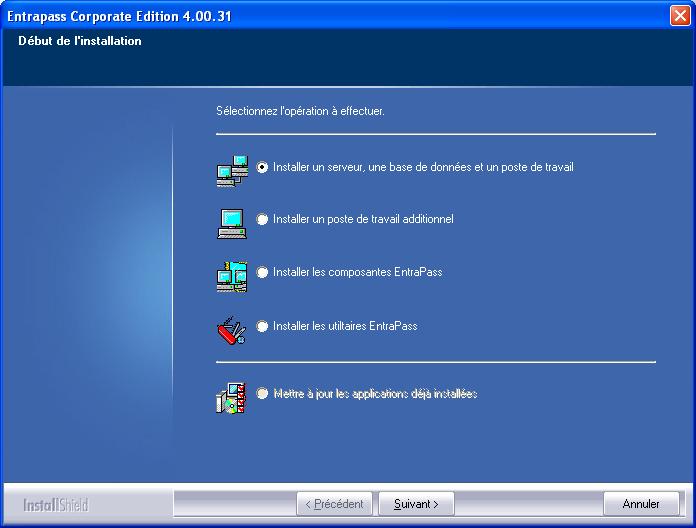Click the 'Installer un poste de travail additionnel' label
Image resolution: width=696 pixels, height=528 pixels.
coord(363,219)
